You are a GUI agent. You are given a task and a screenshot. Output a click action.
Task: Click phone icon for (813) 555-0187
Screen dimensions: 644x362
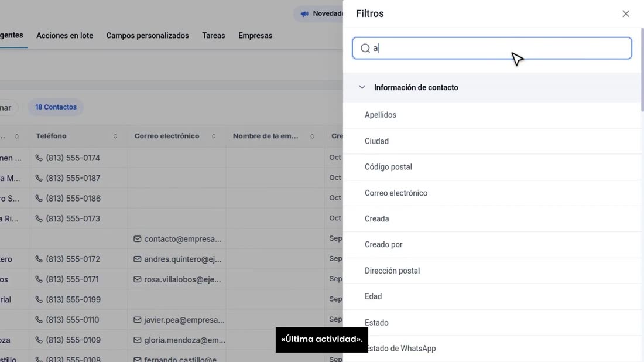tap(39, 178)
